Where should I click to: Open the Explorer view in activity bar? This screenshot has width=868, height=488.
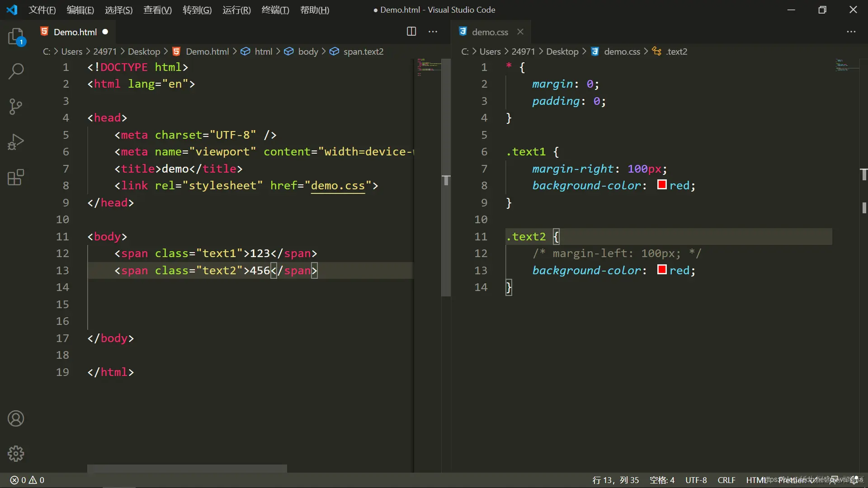click(16, 36)
